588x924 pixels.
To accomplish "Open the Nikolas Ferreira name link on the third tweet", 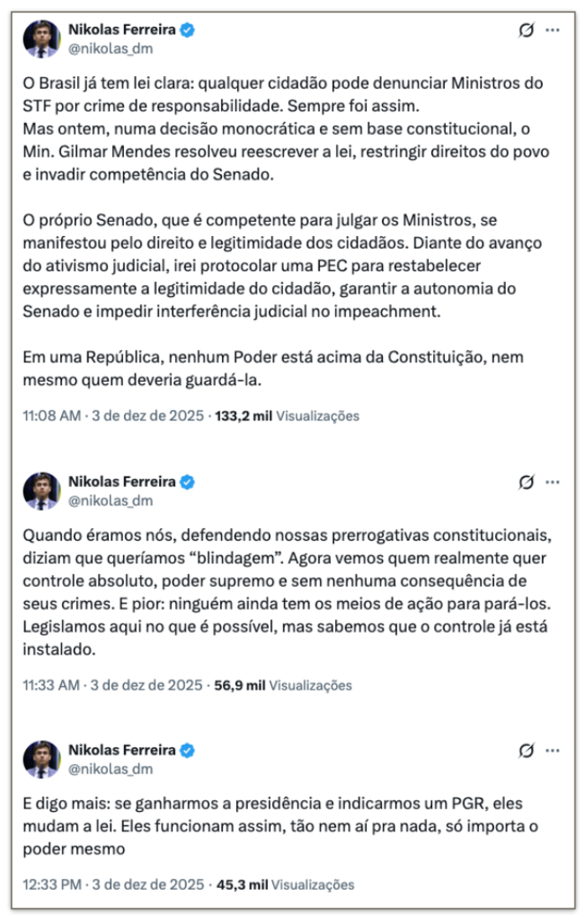I will click(x=122, y=751).
